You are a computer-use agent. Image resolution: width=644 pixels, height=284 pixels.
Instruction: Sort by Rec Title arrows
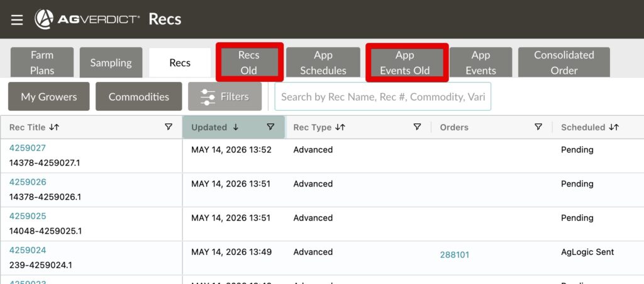pyautogui.click(x=54, y=127)
